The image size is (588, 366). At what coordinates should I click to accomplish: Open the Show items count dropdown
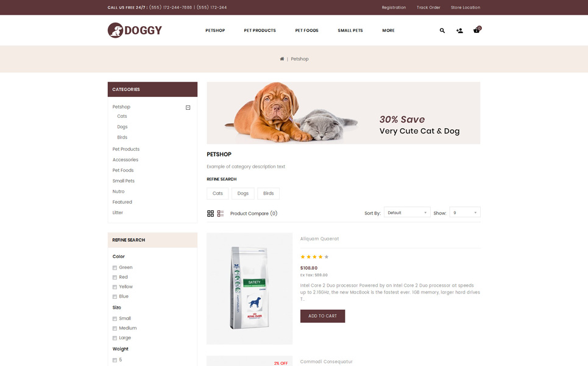pyautogui.click(x=465, y=212)
